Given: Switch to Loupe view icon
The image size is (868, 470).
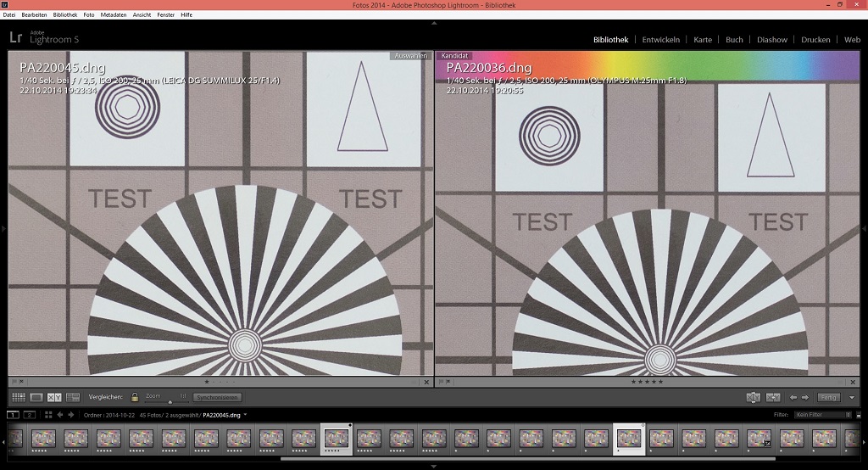Looking at the screenshot, I should [36, 397].
